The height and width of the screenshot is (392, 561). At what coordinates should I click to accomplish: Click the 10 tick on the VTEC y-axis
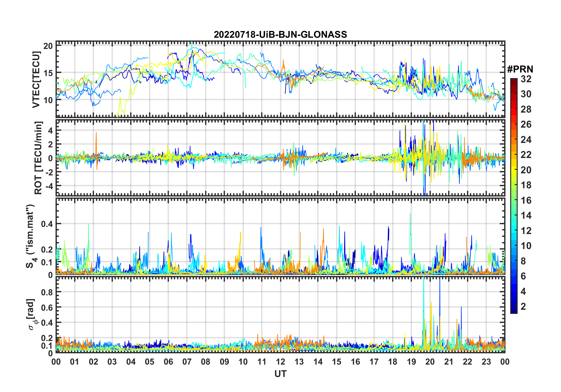(48, 100)
